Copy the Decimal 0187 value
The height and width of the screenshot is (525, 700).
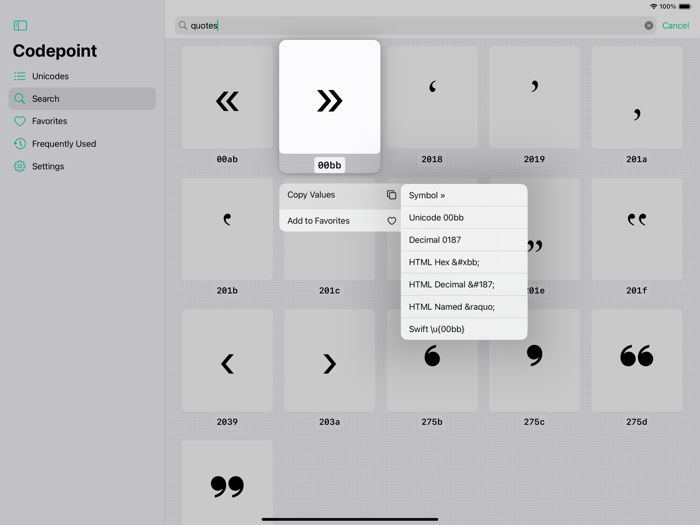point(464,240)
